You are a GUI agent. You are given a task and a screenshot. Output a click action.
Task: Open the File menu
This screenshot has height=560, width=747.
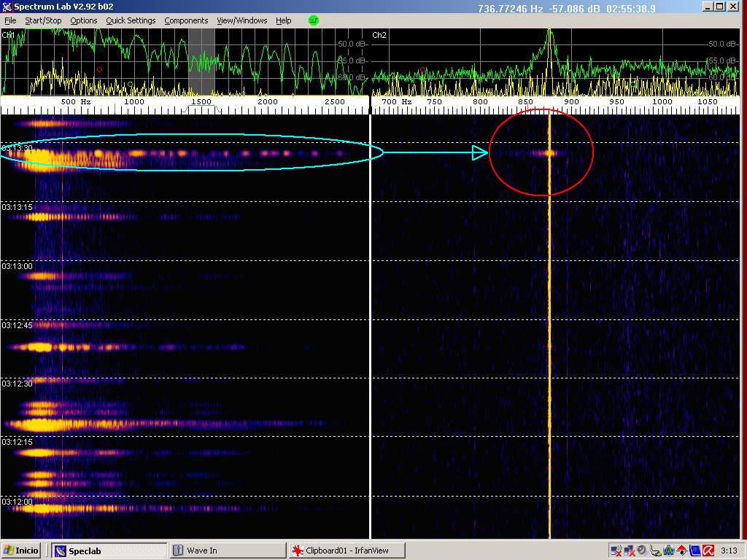point(10,20)
